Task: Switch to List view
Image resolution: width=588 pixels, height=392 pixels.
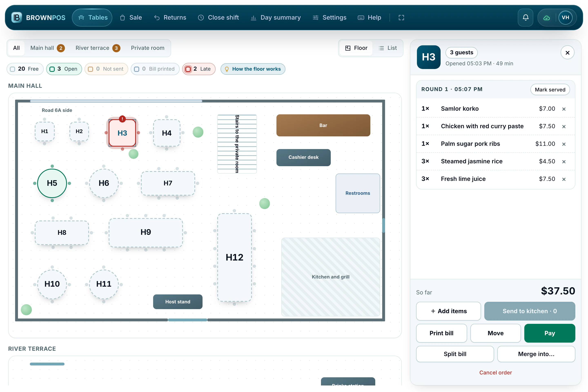Action: coord(388,48)
